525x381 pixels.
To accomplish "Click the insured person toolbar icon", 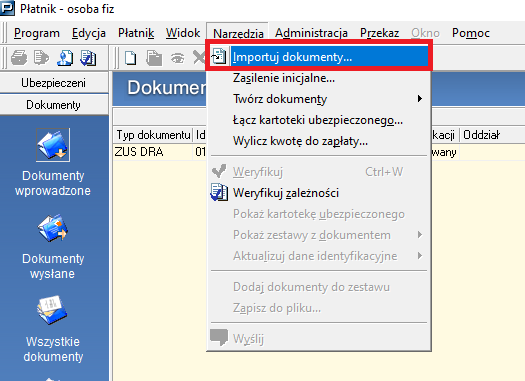I will (x=65, y=58).
